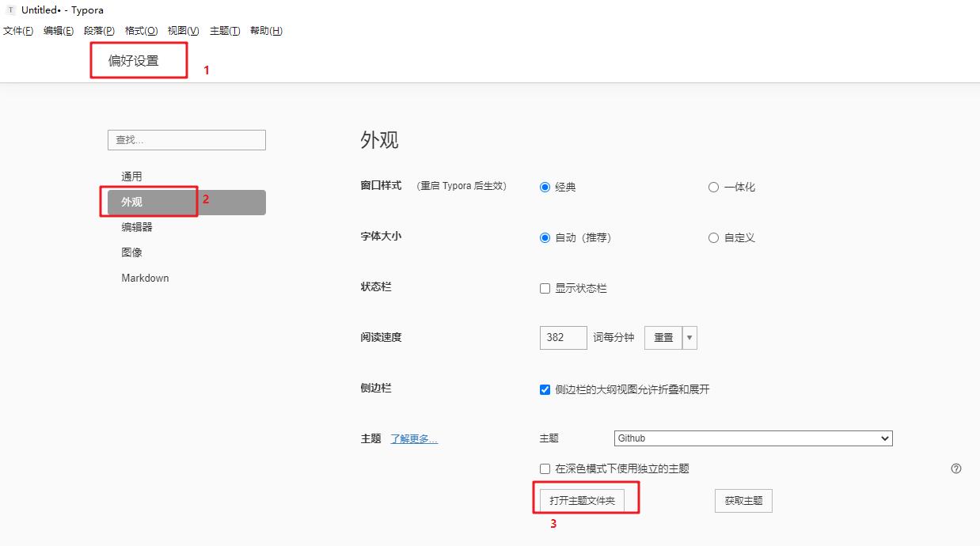Open the dropdown arrow next to 重置
This screenshot has width=980, height=546.
(689, 338)
